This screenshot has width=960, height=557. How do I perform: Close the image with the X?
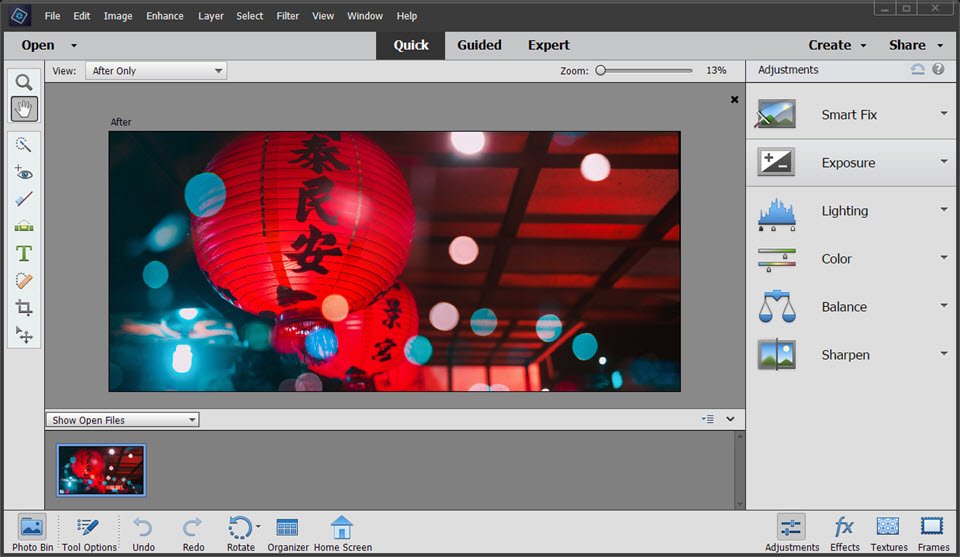coord(734,99)
